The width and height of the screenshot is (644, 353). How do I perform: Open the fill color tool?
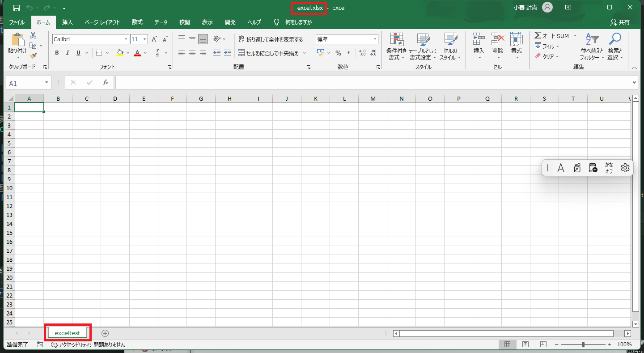[121, 52]
